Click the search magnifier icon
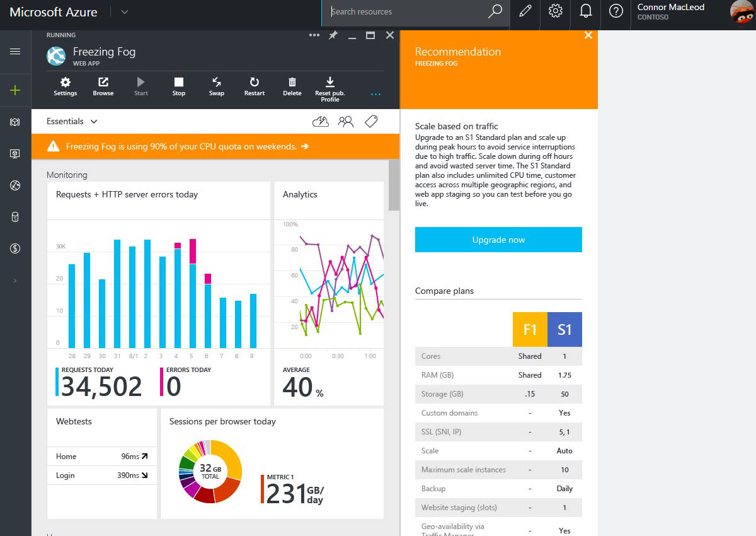The image size is (756, 536). tap(495, 11)
